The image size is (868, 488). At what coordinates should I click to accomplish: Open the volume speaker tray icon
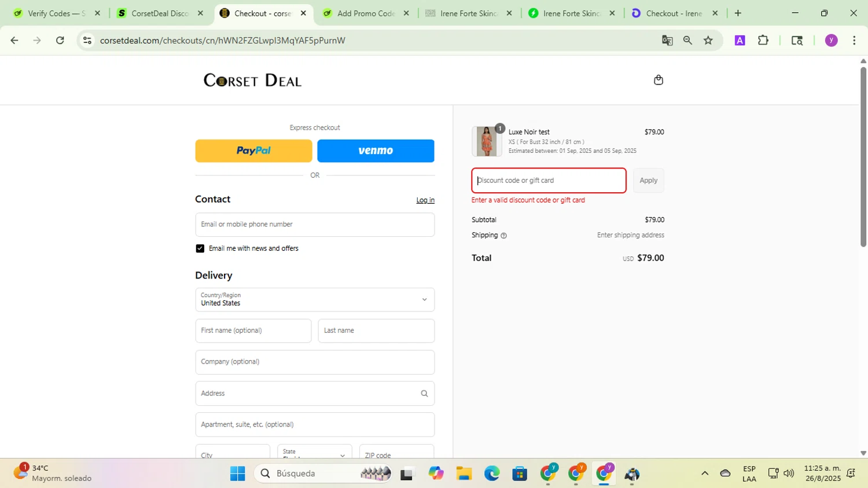(789, 474)
